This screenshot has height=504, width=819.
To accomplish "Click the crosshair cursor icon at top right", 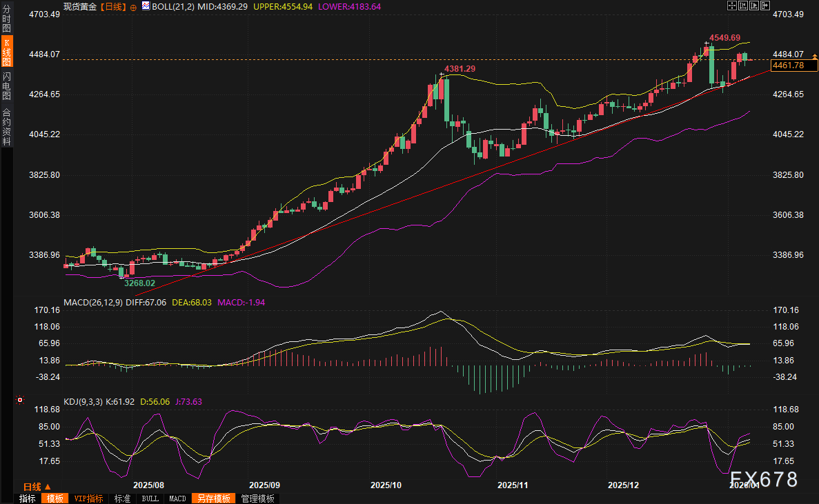I will click(732, 6).
